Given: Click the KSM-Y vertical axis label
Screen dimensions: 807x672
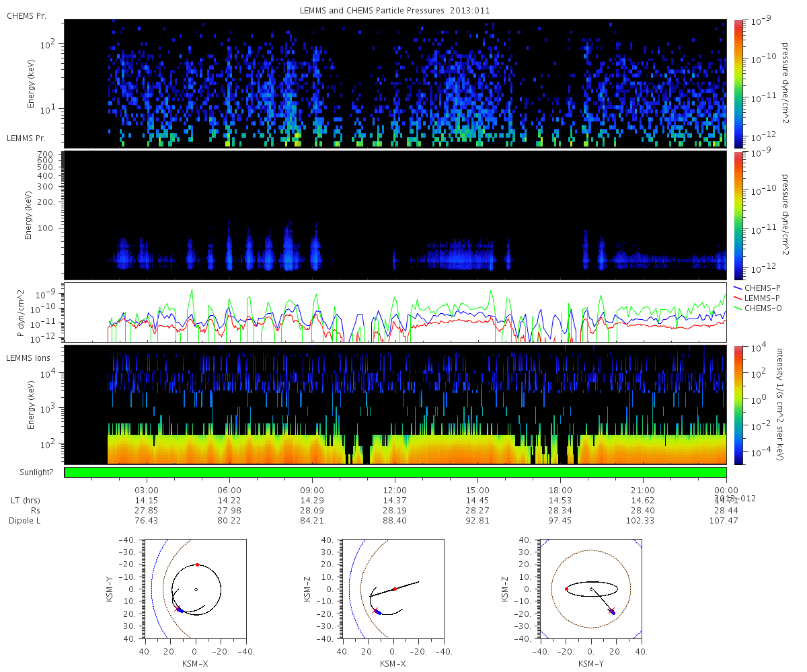Looking at the screenshot, I should (x=110, y=588).
